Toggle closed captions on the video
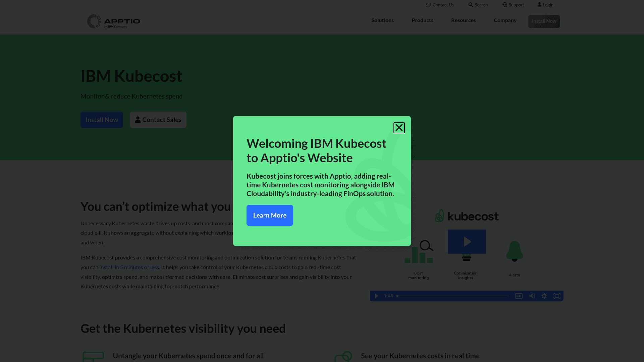 pos(519,296)
